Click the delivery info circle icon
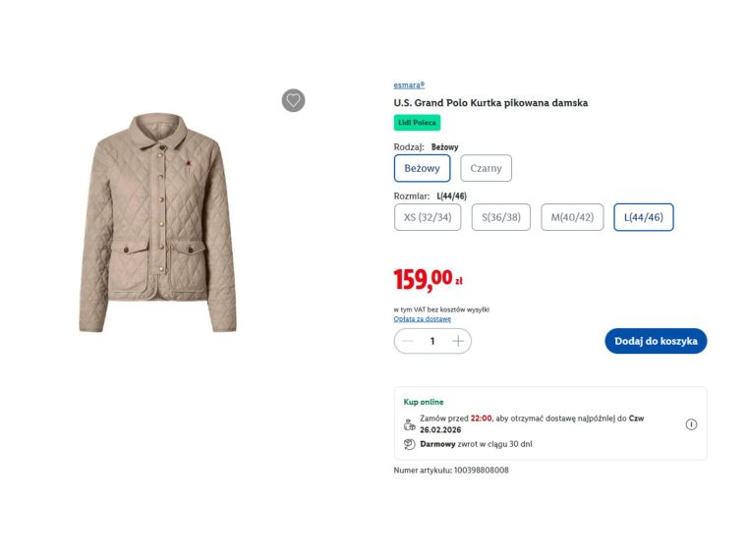The width and height of the screenshot is (747, 560). (691, 424)
